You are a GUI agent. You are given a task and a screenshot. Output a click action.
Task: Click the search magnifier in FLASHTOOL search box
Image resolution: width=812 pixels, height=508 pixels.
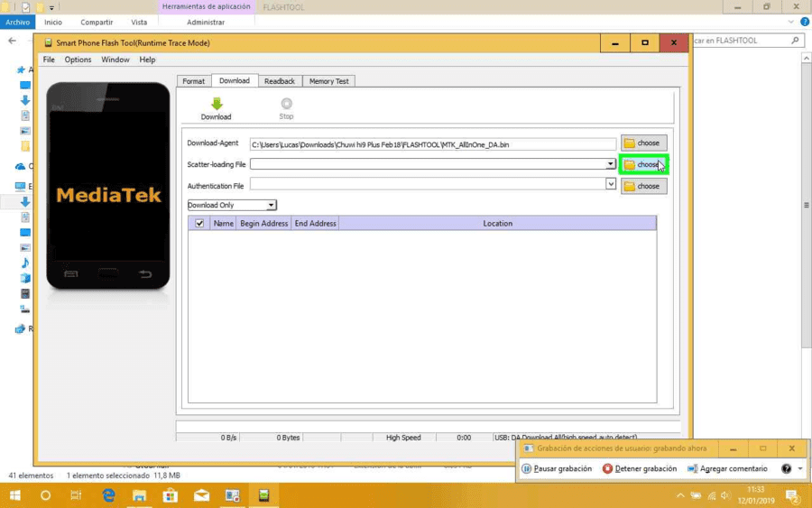coord(795,41)
